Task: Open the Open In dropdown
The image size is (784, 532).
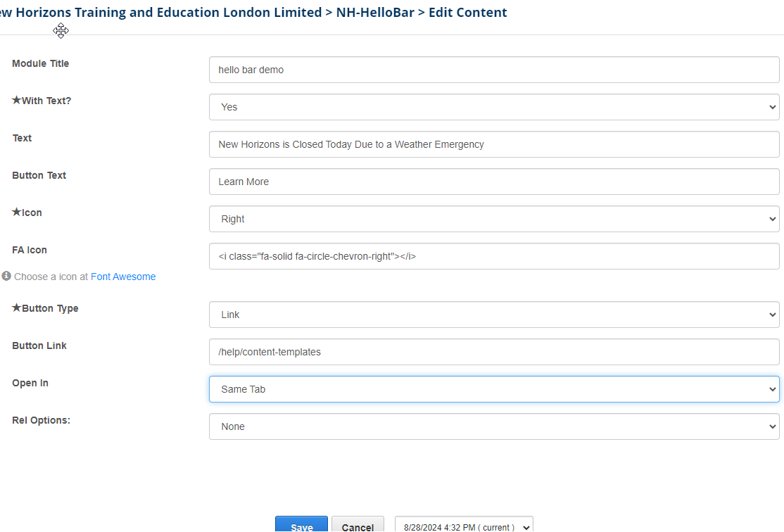Action: coord(493,389)
